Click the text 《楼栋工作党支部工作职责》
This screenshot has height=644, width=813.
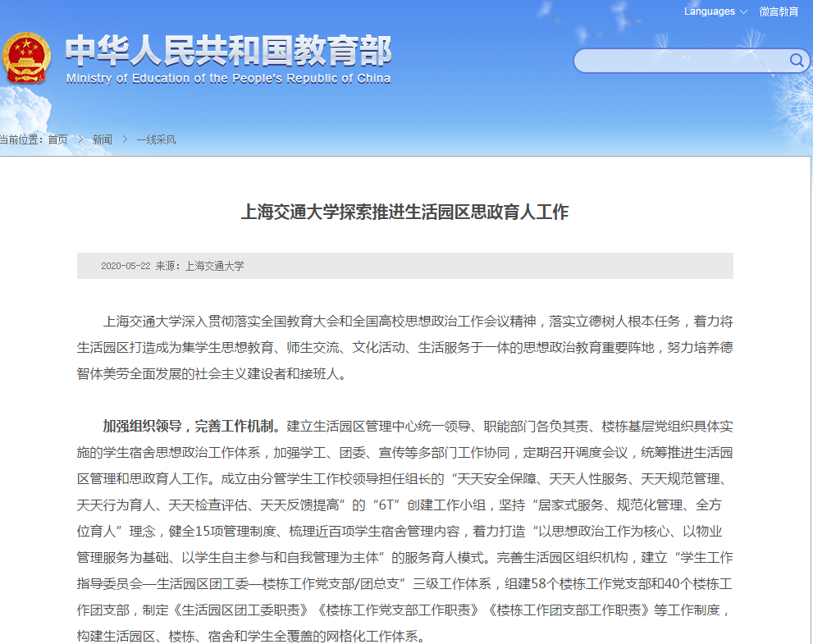[x=399, y=610]
